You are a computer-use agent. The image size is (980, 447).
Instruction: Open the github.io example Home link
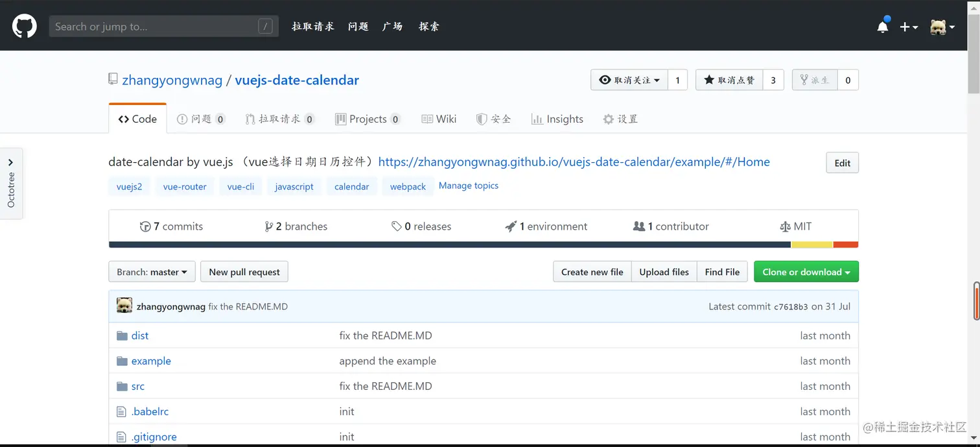coord(574,162)
